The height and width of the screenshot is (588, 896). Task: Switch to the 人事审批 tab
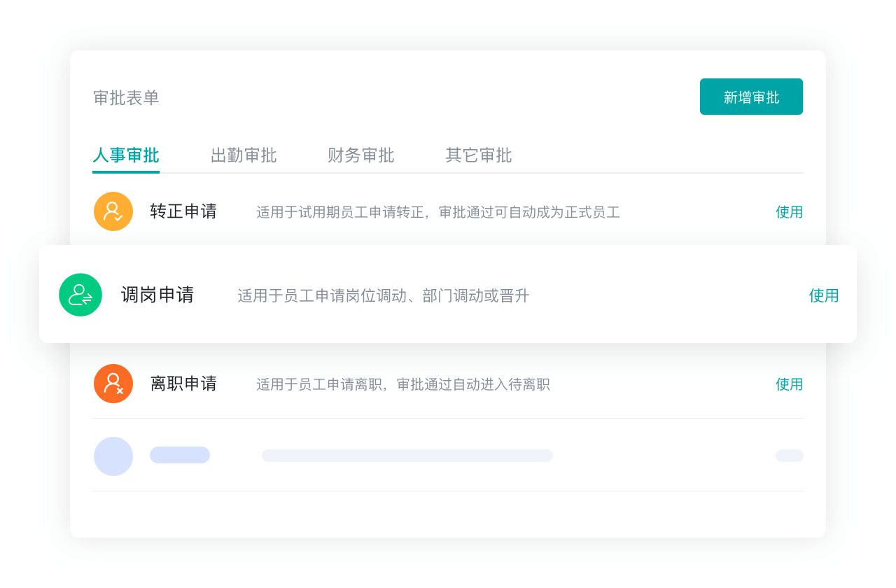pyautogui.click(x=126, y=155)
